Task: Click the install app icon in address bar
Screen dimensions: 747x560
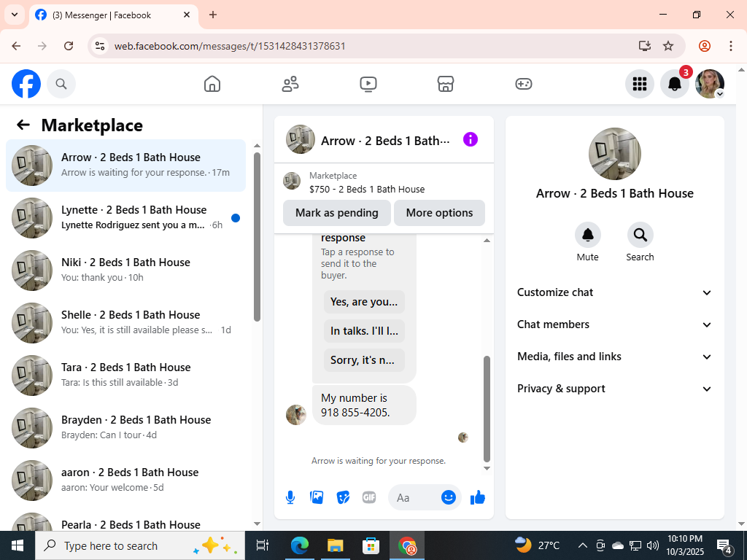Action: pos(645,46)
